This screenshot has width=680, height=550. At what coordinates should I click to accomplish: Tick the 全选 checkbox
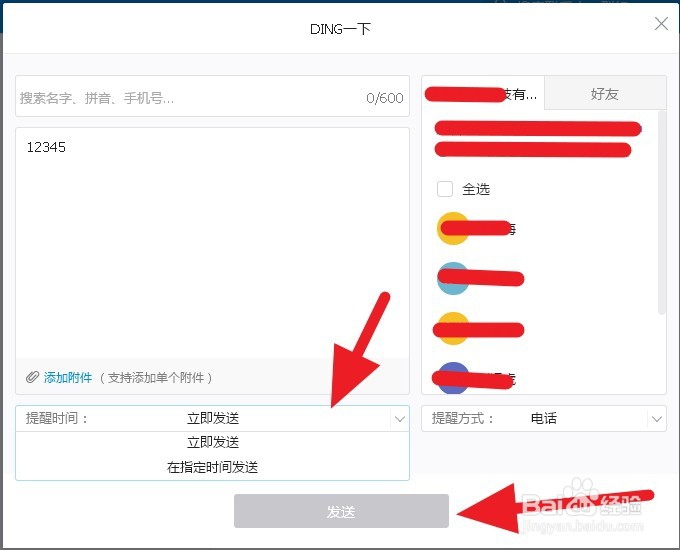[x=445, y=189]
